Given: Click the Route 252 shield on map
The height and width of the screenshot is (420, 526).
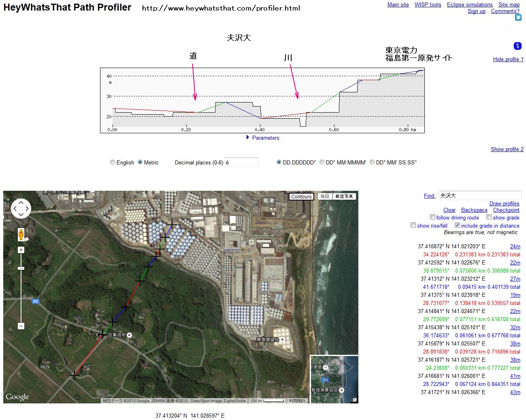Looking at the screenshot, I should click(36, 301).
